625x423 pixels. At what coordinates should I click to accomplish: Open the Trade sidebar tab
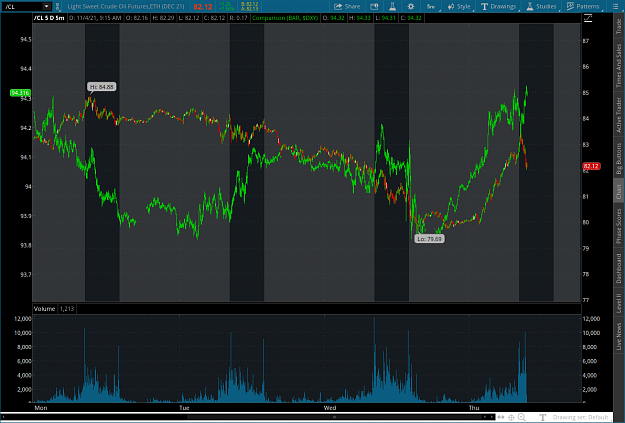click(x=619, y=26)
